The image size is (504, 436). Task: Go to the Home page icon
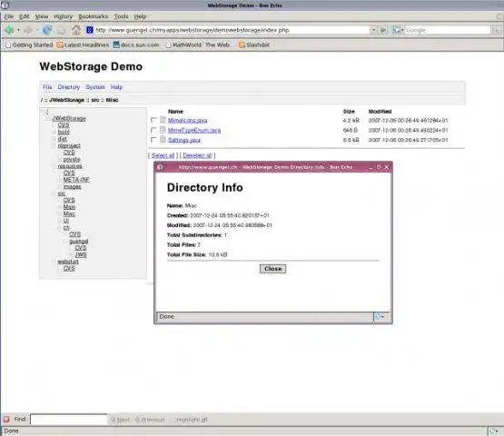tap(76, 30)
